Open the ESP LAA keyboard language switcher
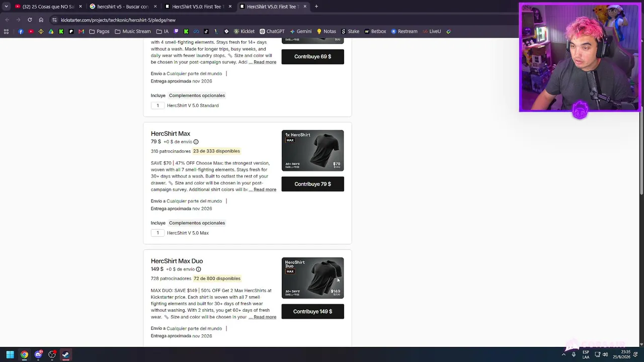Viewport: 644px width, 362px height. (586, 354)
